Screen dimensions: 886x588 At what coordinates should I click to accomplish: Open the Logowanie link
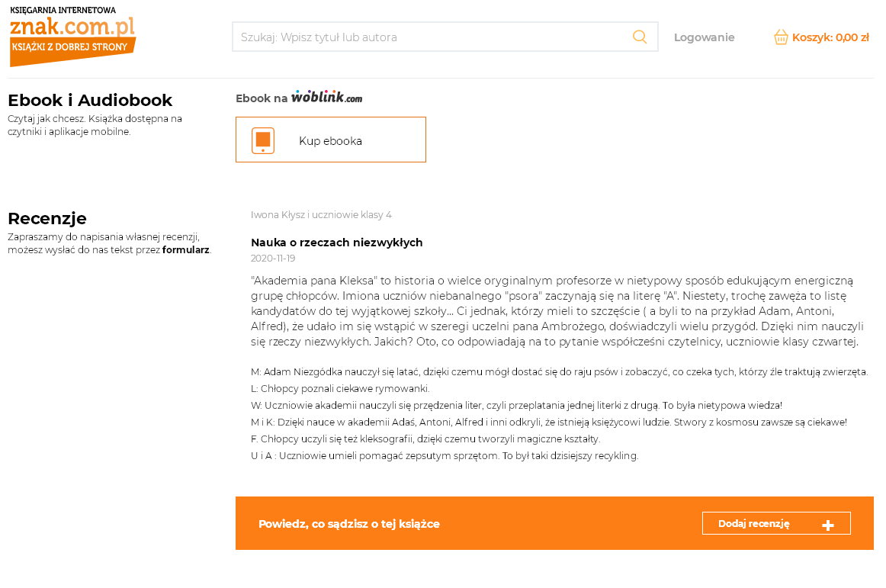tap(704, 37)
